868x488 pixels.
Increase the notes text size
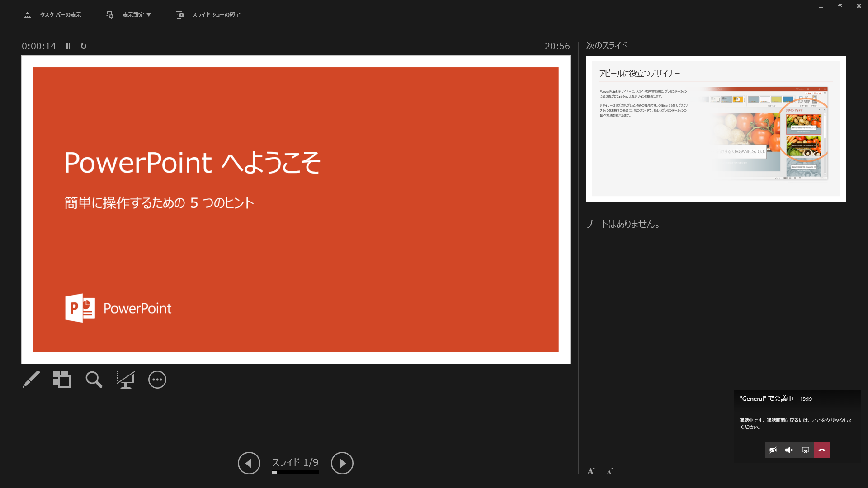pyautogui.click(x=591, y=471)
